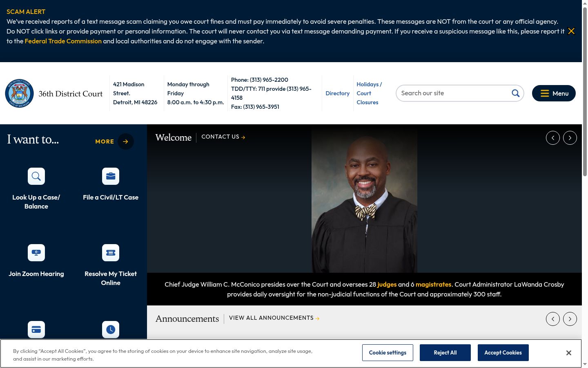Viewport: 588px width, 368px height.
Task: Open the main Menu button
Action: point(554,93)
